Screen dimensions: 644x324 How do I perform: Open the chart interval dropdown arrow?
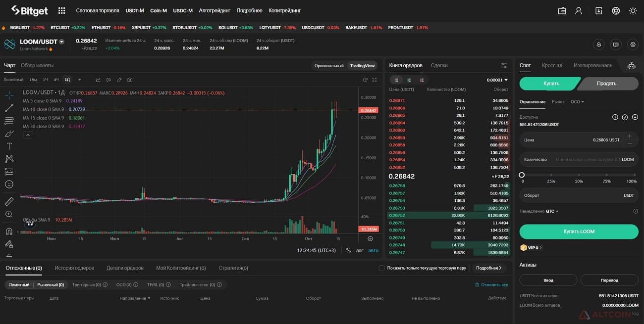click(x=79, y=80)
